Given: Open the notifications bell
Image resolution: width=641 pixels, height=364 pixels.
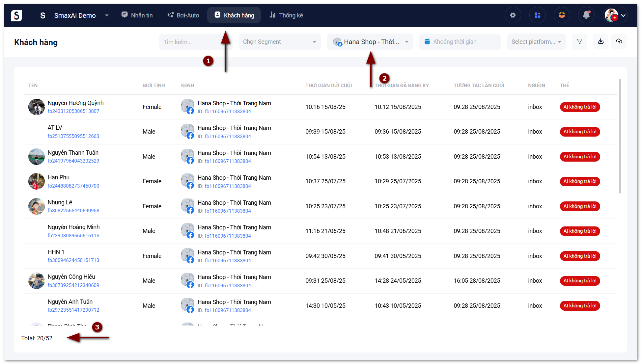Looking at the screenshot, I should (586, 15).
